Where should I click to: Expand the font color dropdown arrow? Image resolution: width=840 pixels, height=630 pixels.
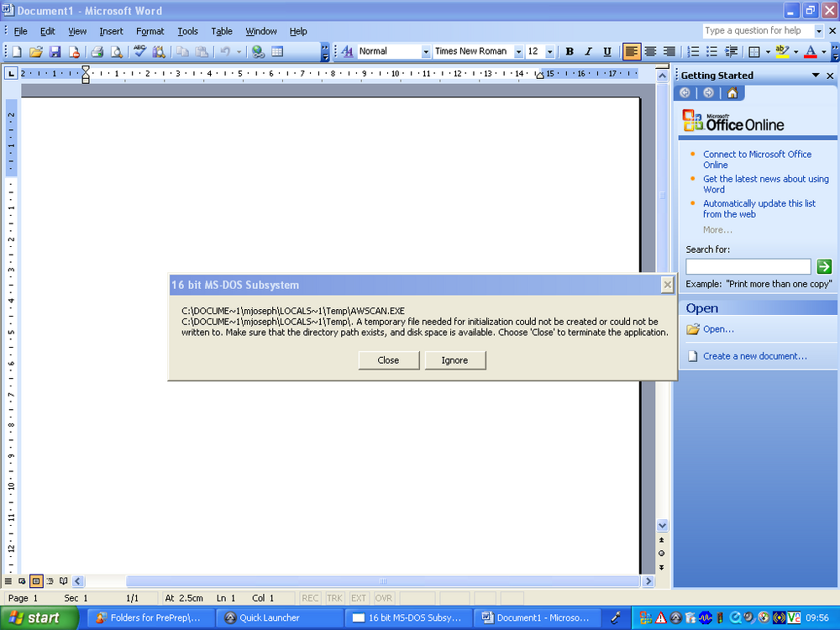click(824, 51)
